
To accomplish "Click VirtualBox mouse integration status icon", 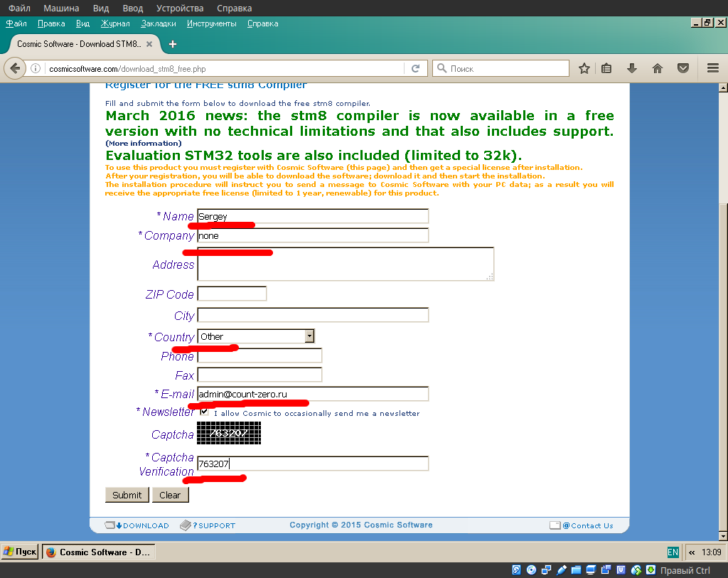I will coord(636,570).
